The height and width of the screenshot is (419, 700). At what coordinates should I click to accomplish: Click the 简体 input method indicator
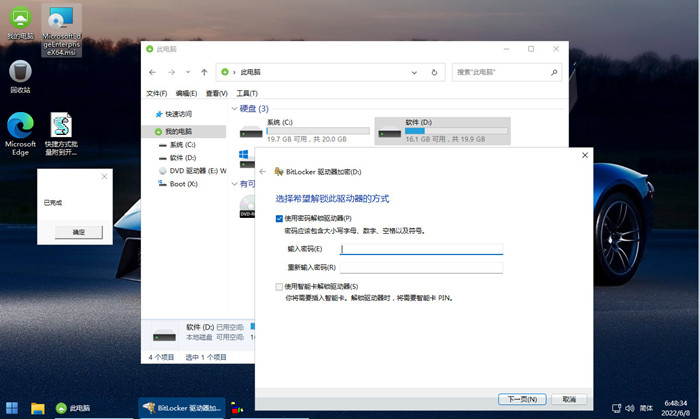tap(646, 408)
